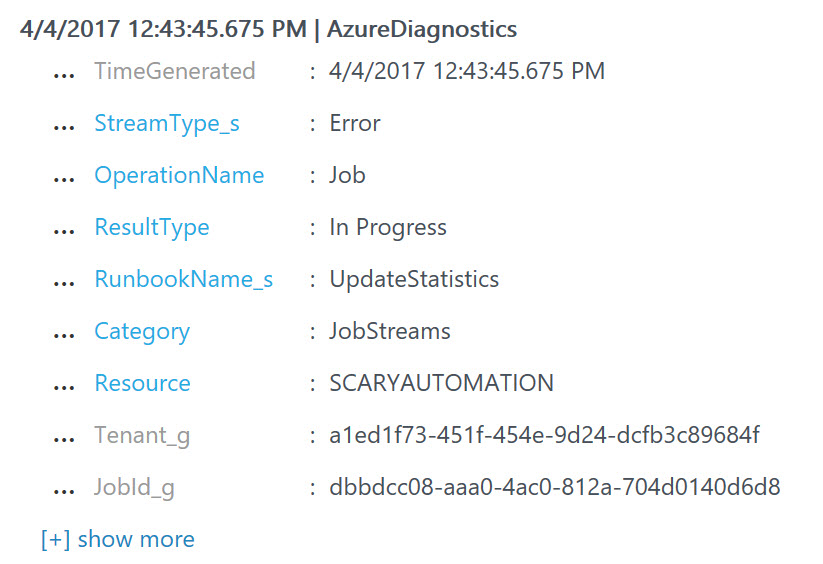Click the StreamType_s field link

(x=167, y=124)
